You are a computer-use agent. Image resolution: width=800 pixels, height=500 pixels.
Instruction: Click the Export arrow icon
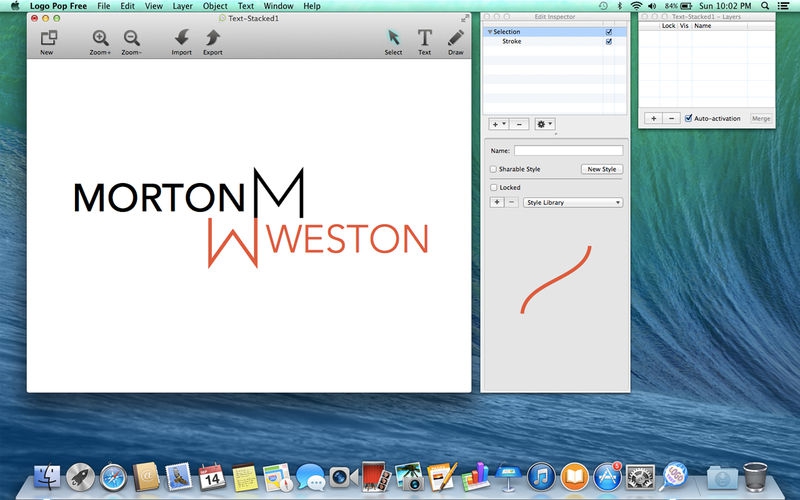213,38
